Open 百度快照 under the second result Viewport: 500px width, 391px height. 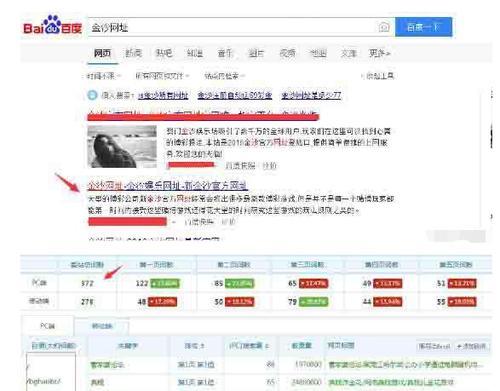(x=199, y=222)
